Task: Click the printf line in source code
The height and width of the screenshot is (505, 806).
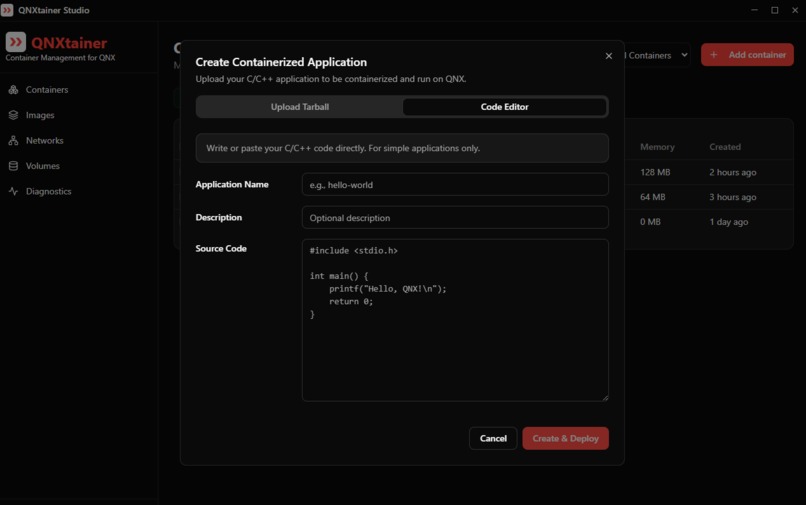Action: (x=388, y=288)
